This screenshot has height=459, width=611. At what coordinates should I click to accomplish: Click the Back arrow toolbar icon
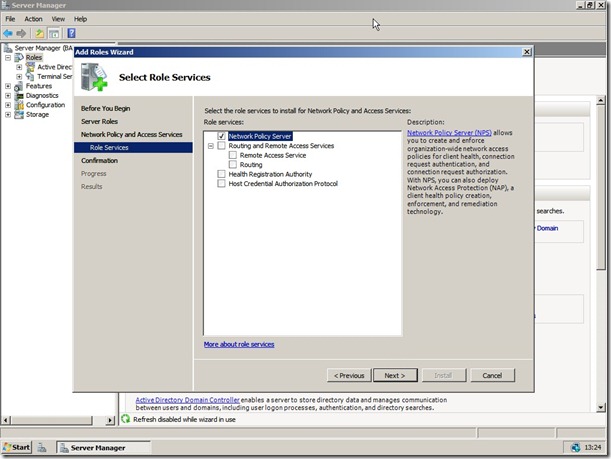coord(8,34)
